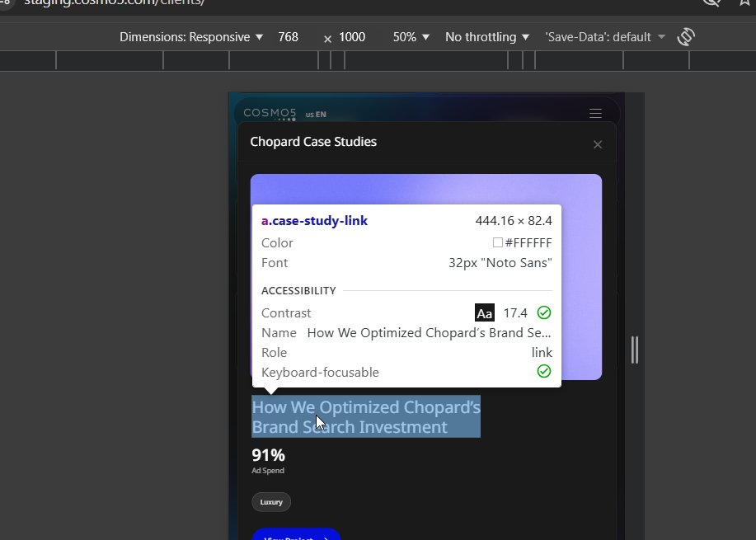Open the US EN language selector

(x=316, y=115)
